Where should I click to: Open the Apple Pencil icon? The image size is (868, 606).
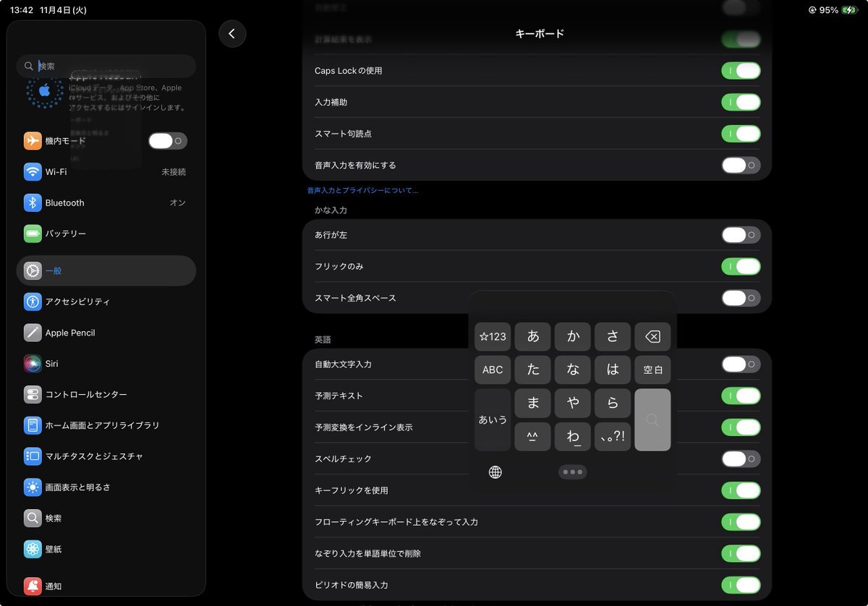(x=33, y=333)
